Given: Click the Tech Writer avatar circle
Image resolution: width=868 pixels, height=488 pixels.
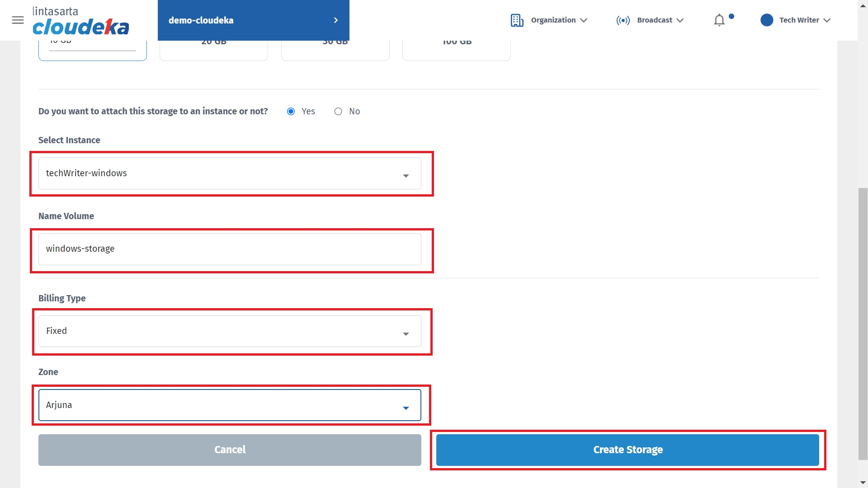Looking at the screenshot, I should [x=767, y=20].
